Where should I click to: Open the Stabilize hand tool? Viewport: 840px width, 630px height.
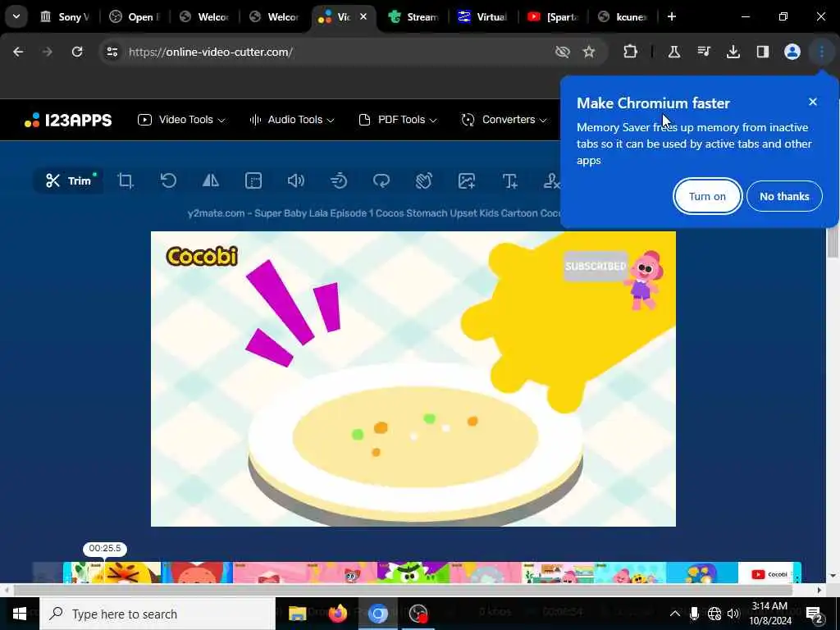tap(424, 180)
